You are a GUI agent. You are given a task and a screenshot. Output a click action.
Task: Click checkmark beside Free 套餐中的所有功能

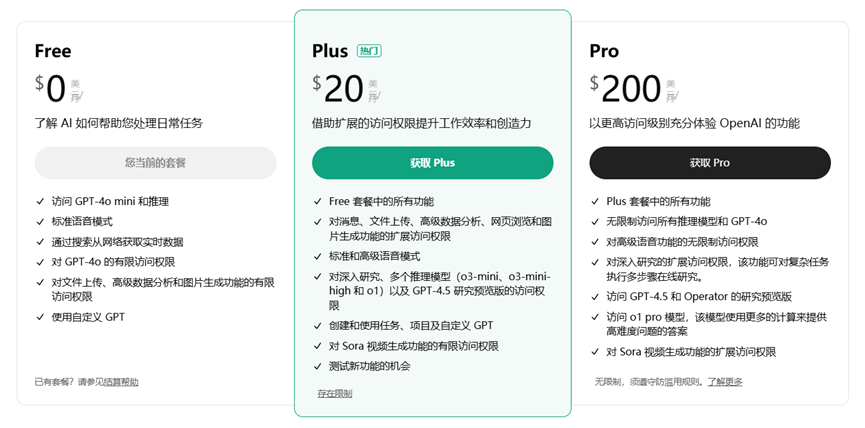point(317,202)
